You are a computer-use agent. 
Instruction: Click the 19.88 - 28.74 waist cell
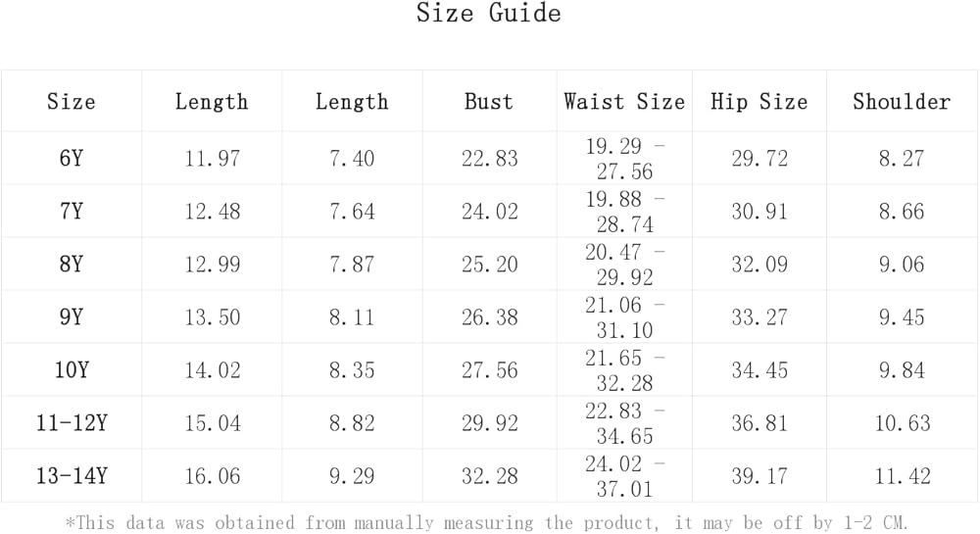(624, 212)
